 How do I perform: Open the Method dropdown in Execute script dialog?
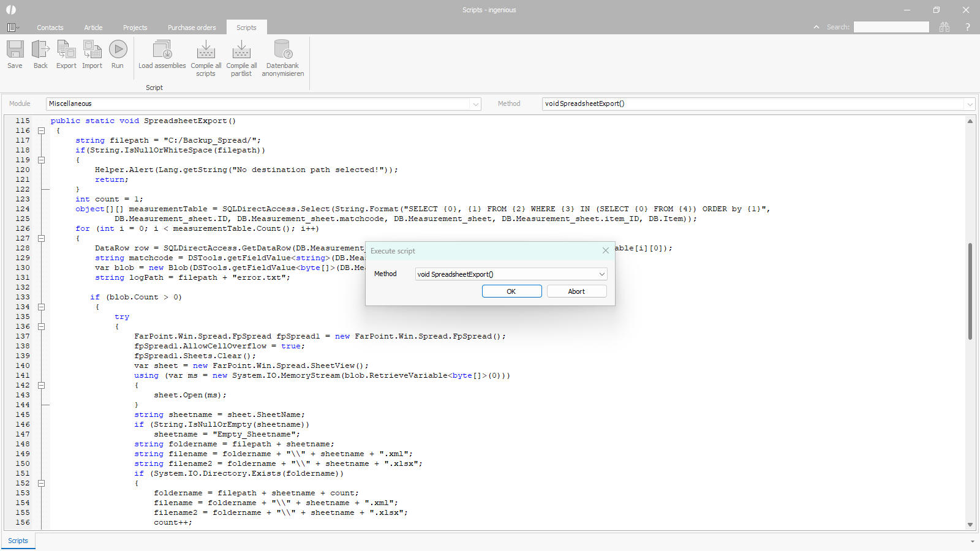601,274
